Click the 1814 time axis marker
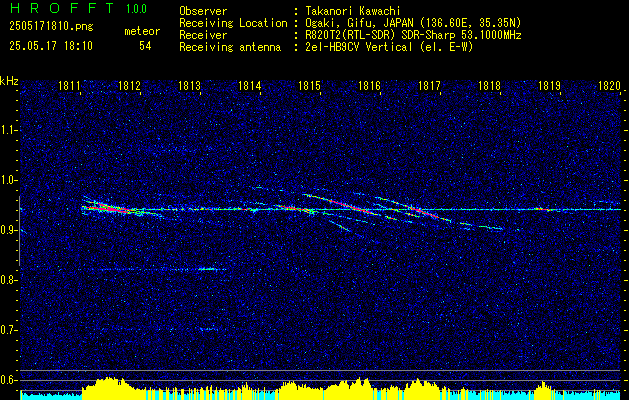The height and width of the screenshot is (400, 629). [x=250, y=85]
